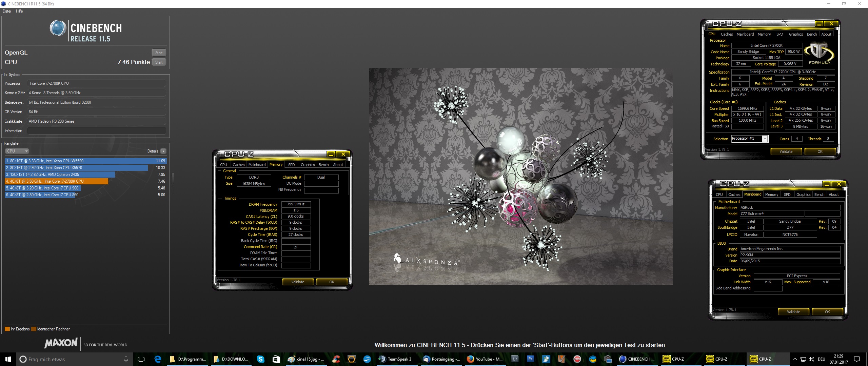Switch to Caches tab in Memory CPU-Z window

[x=238, y=165]
